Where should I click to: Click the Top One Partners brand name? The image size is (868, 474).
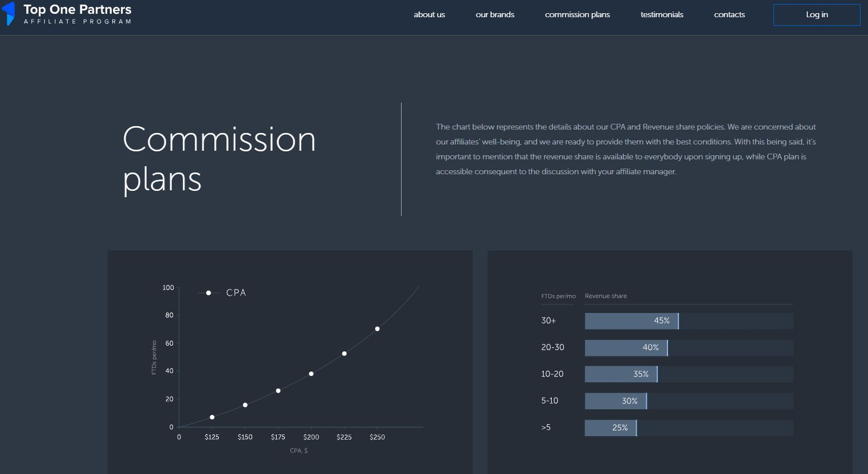77,10
